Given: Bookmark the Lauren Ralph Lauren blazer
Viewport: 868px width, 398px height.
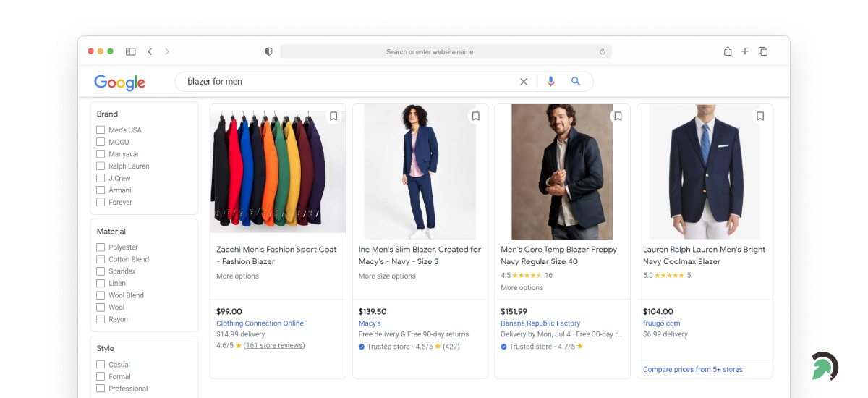Looking at the screenshot, I should click(x=760, y=116).
